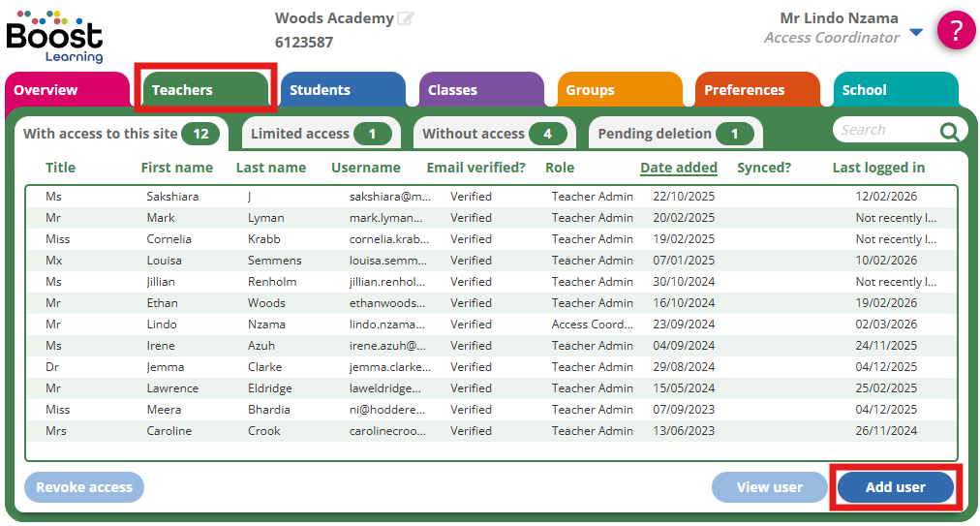The image size is (980, 526).
Task: View the Without access sub-tab
Action: coord(494,134)
